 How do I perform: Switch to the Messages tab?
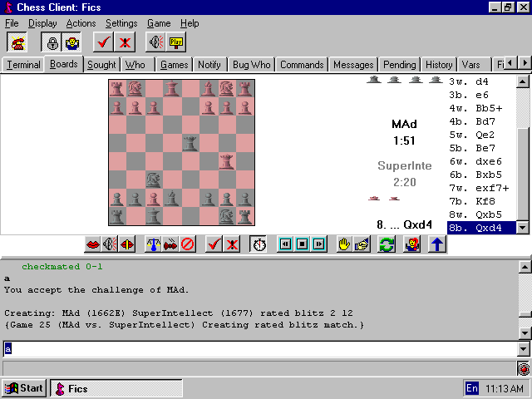[353, 65]
